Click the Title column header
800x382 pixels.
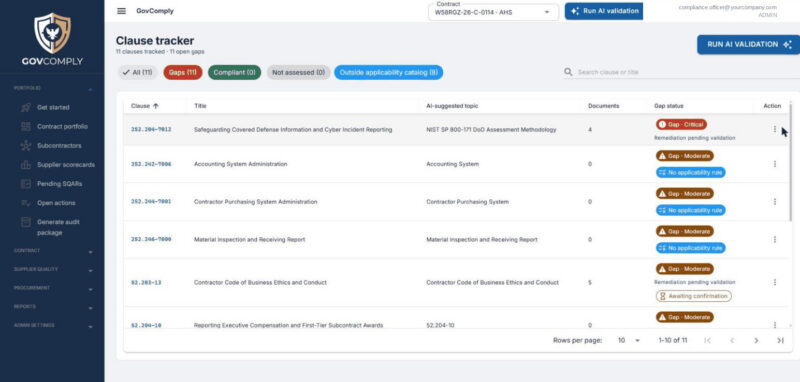200,106
